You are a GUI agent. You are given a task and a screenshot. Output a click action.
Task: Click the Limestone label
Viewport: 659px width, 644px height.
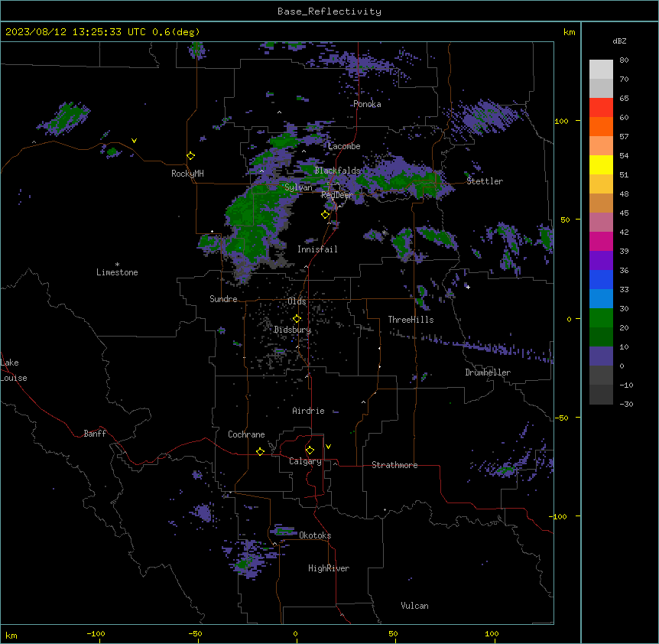(x=117, y=272)
